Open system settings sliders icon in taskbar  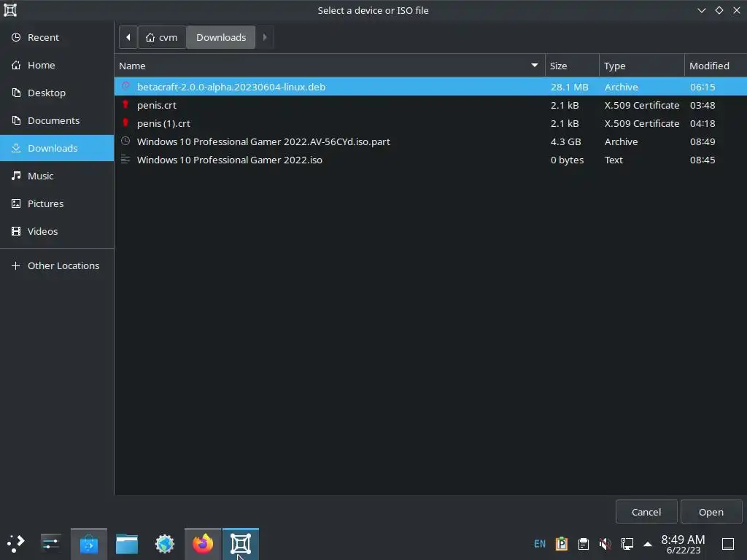click(50, 543)
